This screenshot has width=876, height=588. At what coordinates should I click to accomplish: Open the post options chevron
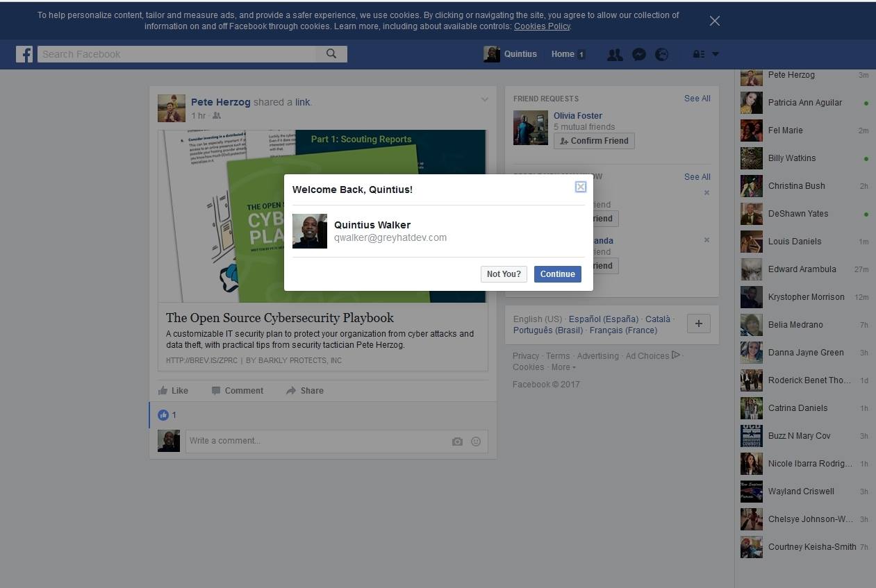[x=485, y=99]
